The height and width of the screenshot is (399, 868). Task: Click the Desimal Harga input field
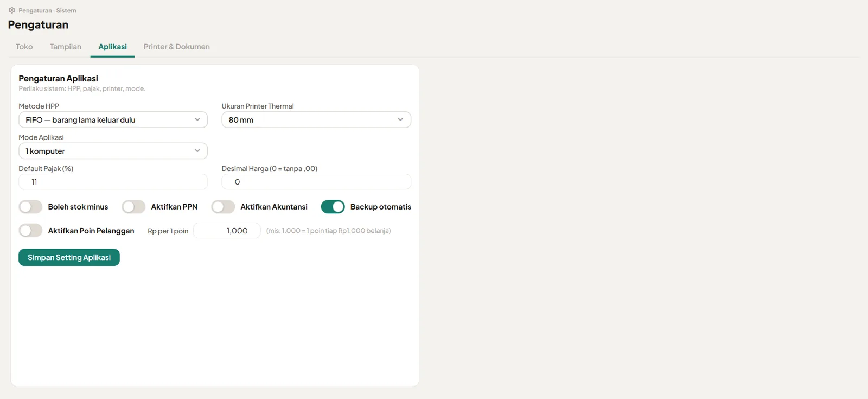pos(316,182)
